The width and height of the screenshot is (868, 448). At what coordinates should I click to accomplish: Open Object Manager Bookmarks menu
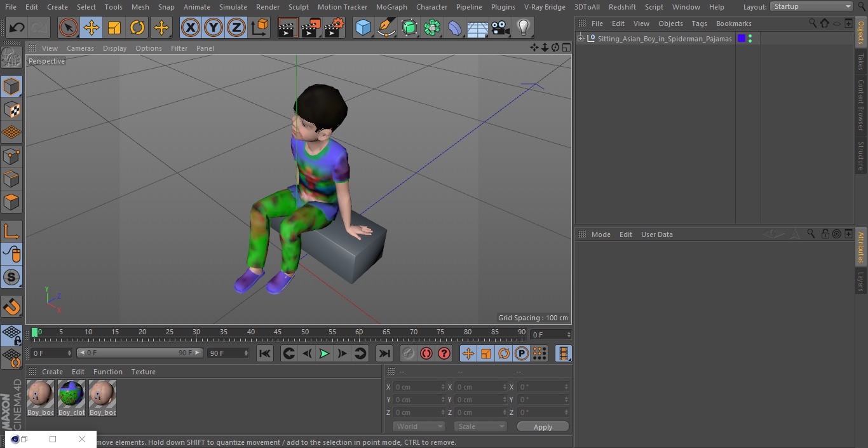click(x=733, y=24)
